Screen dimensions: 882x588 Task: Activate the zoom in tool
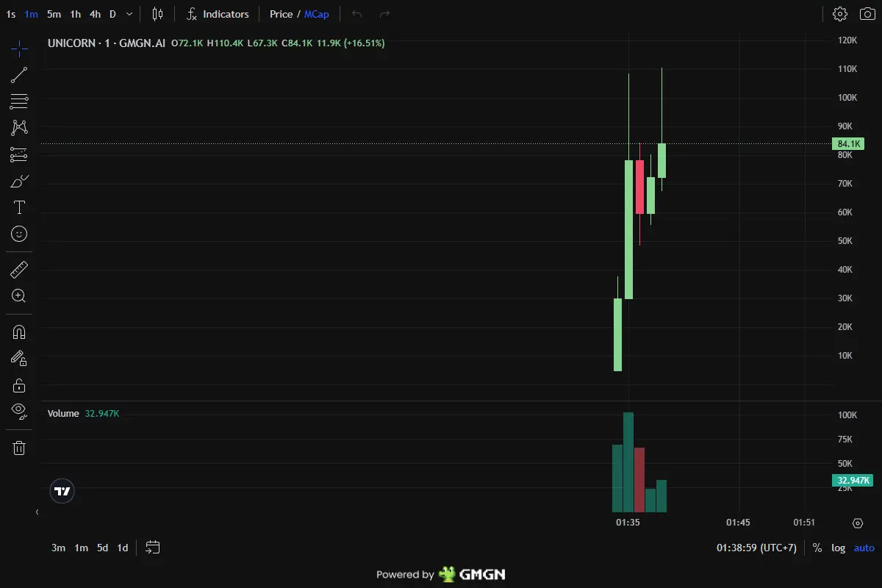(x=19, y=296)
